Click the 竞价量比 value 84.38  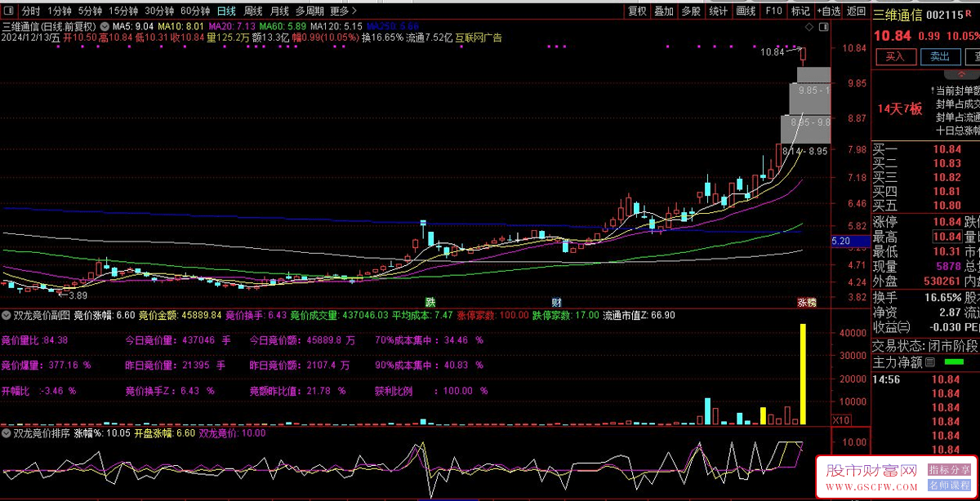56,339
